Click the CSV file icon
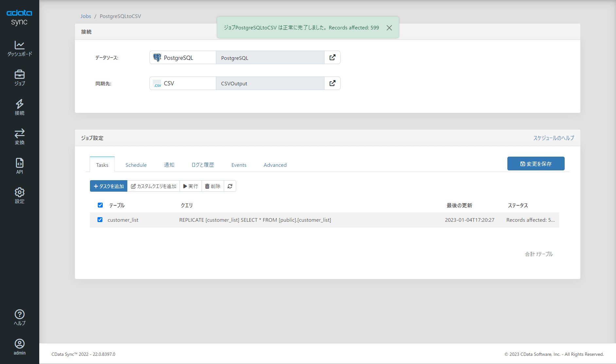The width and height of the screenshot is (616, 364). click(157, 83)
